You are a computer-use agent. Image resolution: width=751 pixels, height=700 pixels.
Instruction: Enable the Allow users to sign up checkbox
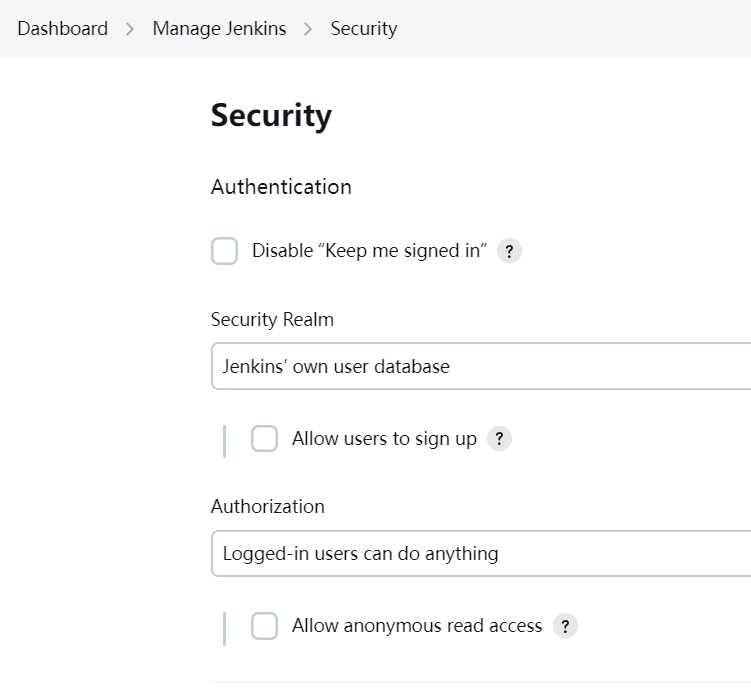point(264,439)
